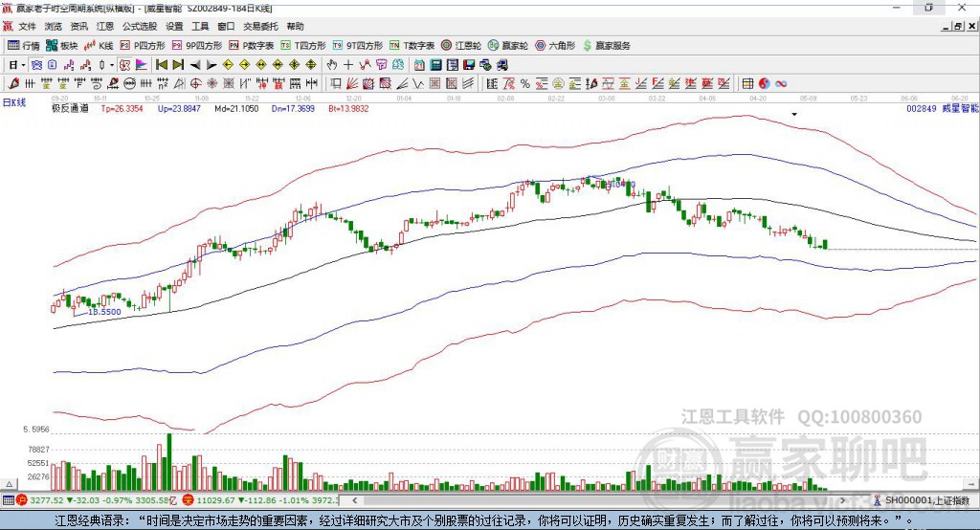Click the 板块 toolbar button
The image size is (980, 530).
(62, 46)
